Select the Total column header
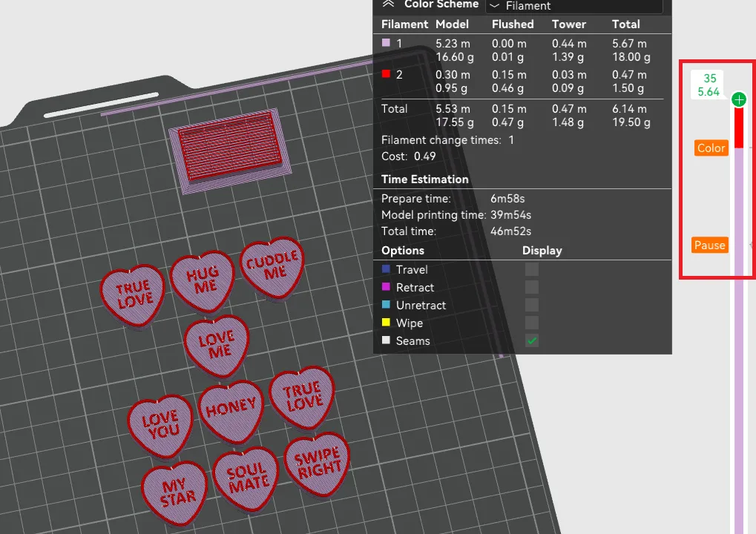Screen dimensions: 756x534 [626, 24]
